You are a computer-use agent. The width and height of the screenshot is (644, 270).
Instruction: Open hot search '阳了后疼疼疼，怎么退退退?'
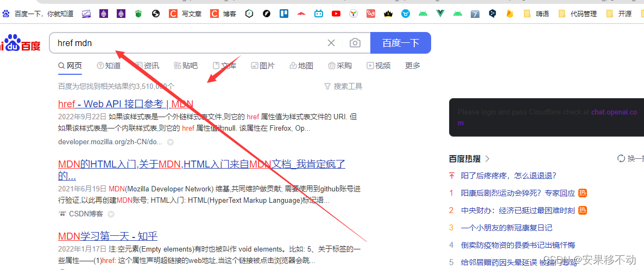508,176
